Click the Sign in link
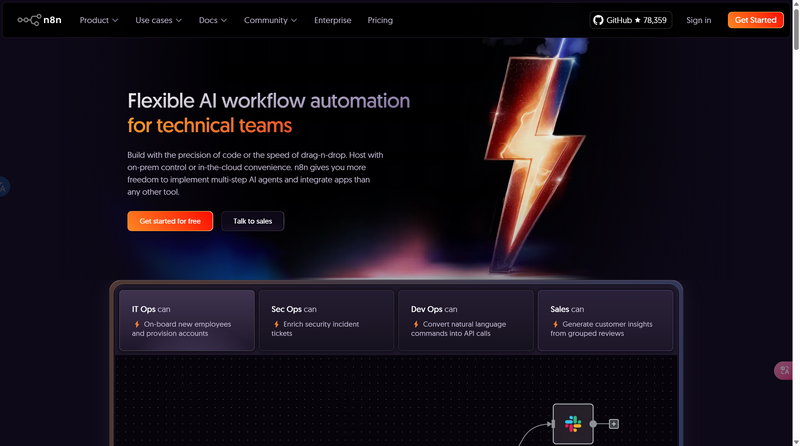The width and height of the screenshot is (800, 446). point(698,20)
